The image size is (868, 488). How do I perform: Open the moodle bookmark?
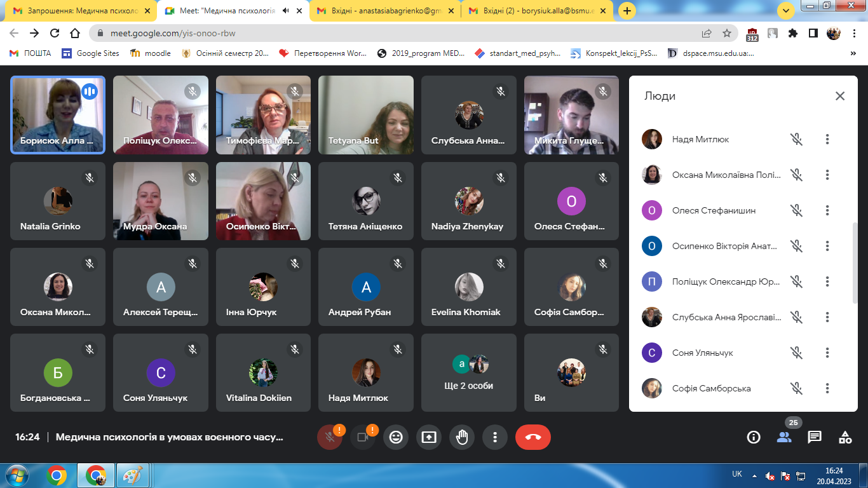[151, 53]
